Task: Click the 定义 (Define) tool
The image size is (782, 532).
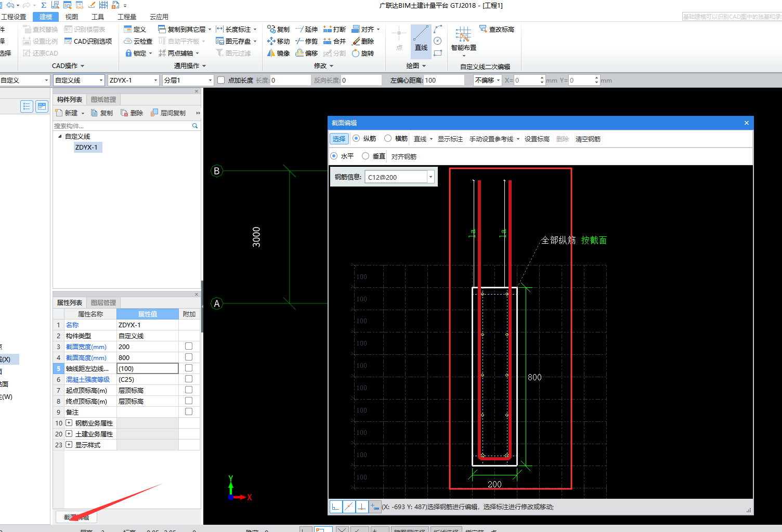Action: (135, 29)
